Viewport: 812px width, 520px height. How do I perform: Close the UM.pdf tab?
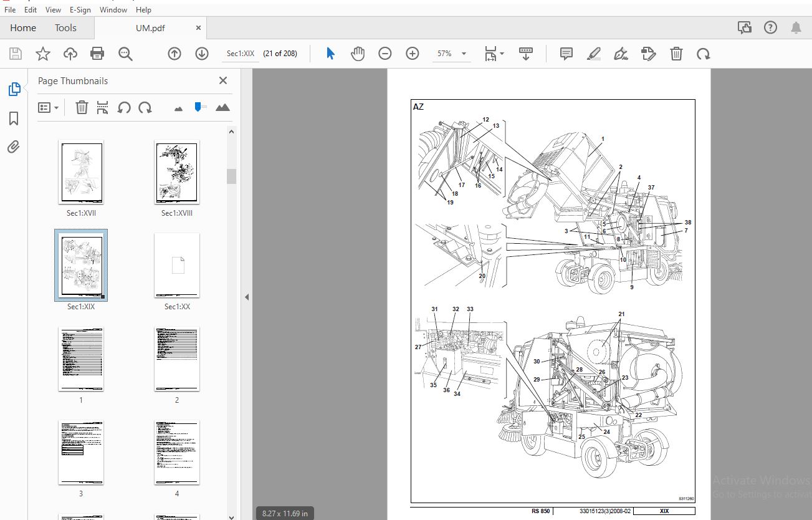(x=199, y=27)
